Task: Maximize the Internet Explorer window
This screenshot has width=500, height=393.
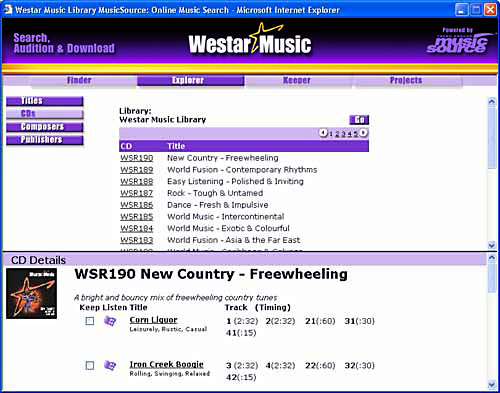Action: [476, 10]
